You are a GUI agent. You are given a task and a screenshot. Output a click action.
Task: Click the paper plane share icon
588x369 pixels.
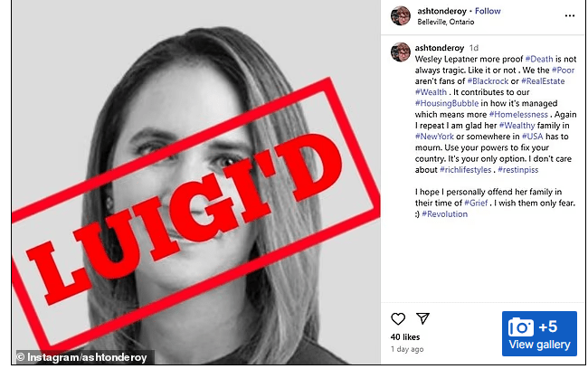[x=422, y=318]
